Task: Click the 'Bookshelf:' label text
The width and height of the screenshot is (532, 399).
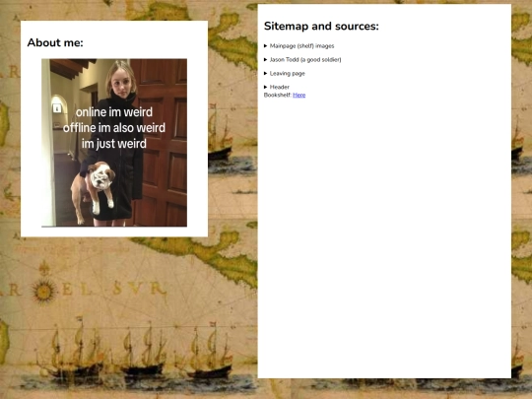Action: (x=278, y=95)
